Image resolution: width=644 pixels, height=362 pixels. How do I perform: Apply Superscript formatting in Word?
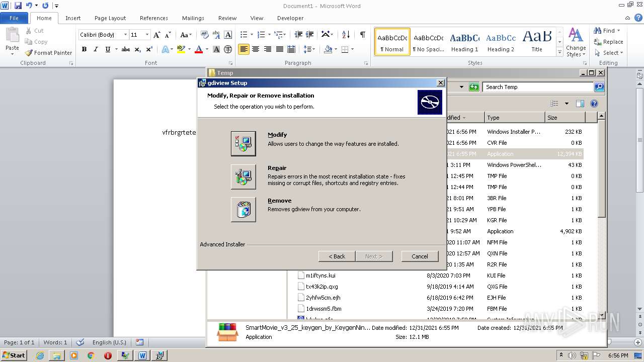coord(149,49)
